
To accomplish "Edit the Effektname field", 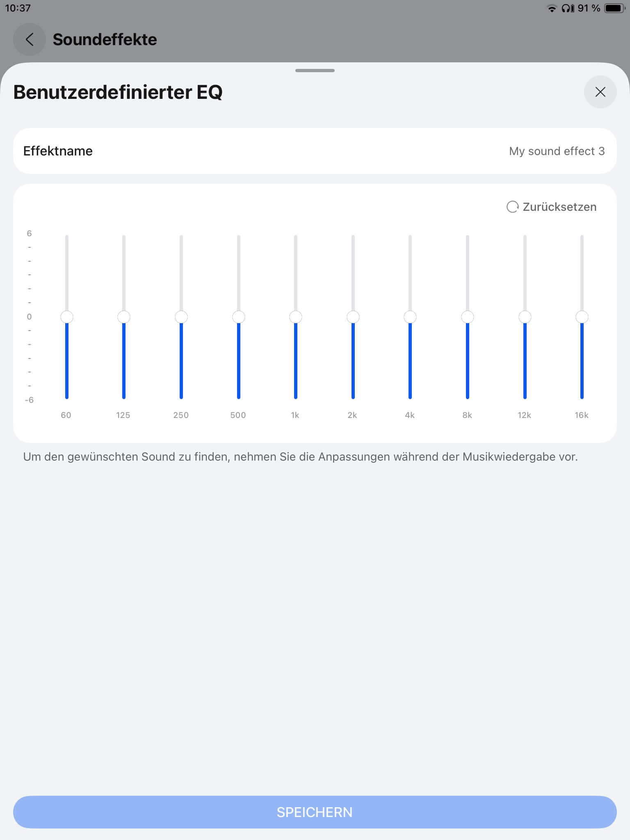I will tap(556, 151).
